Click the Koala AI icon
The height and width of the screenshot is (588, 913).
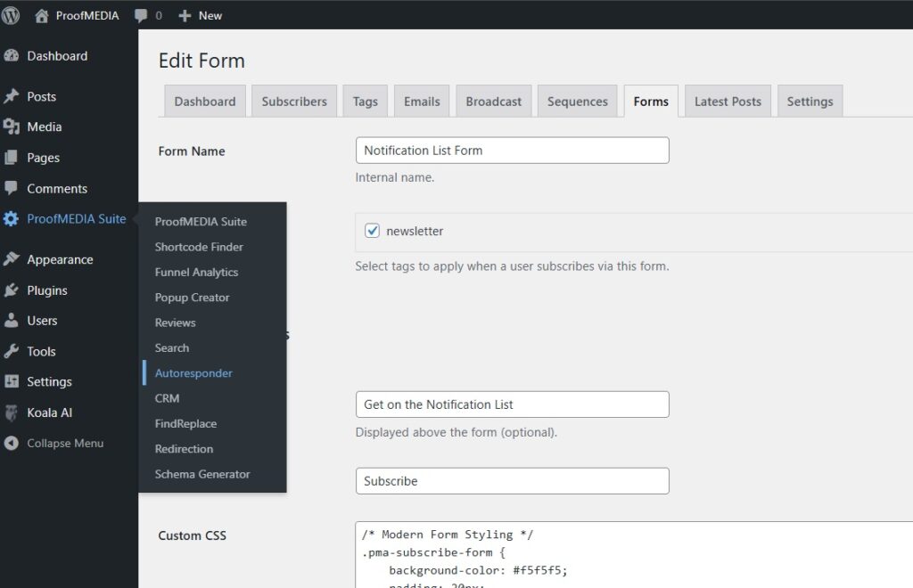pyautogui.click(x=12, y=412)
